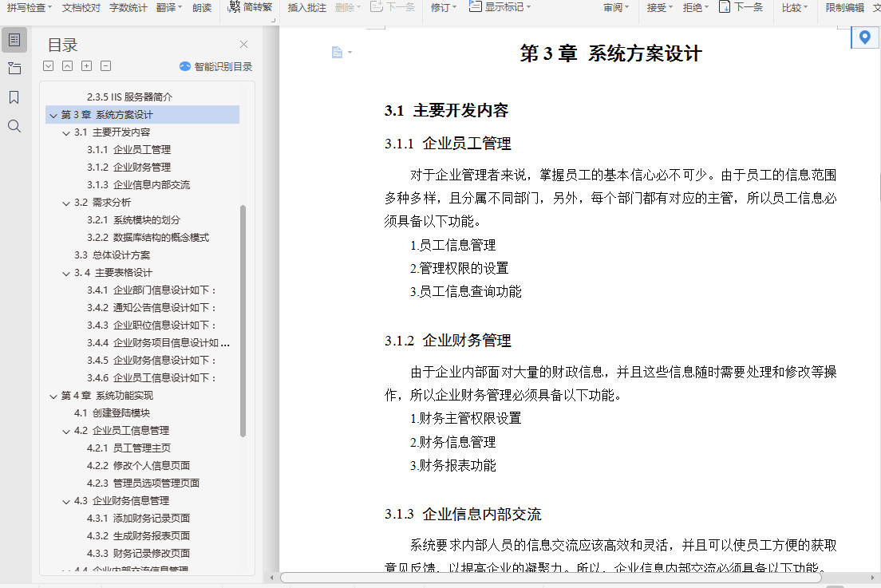Select 3.4.2 通知公告信息设计如下 entry
This screenshot has width=881, height=588.
click(x=152, y=308)
